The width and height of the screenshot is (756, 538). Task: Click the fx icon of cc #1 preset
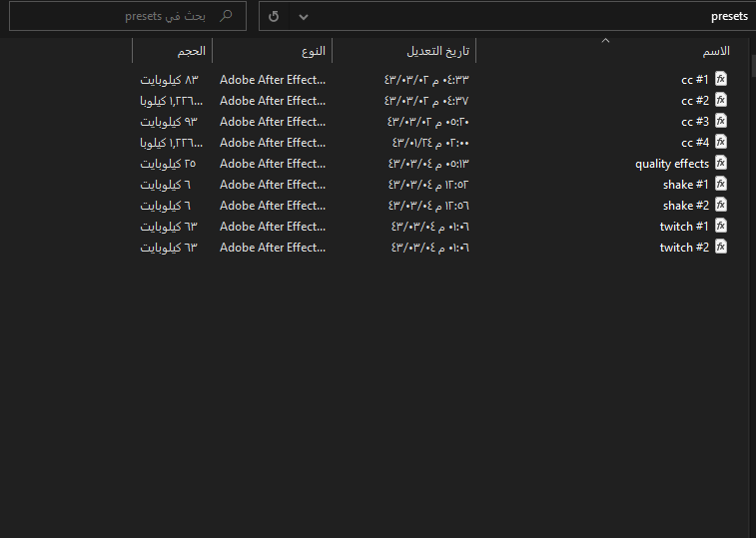click(721, 79)
